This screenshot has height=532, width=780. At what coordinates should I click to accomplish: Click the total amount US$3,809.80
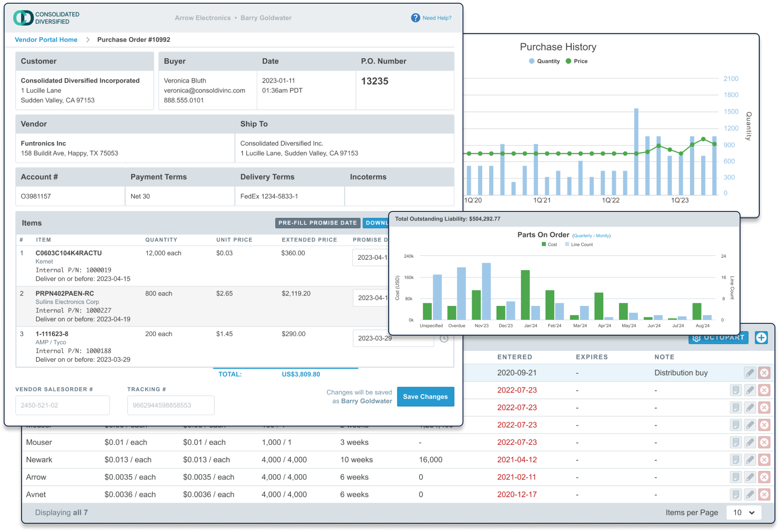[x=301, y=374]
